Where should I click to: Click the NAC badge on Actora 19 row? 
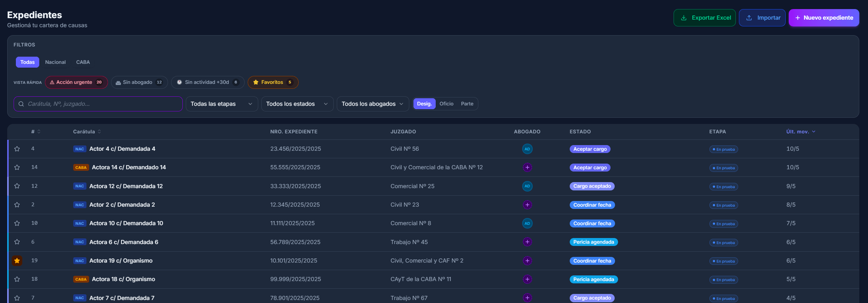(x=80, y=261)
